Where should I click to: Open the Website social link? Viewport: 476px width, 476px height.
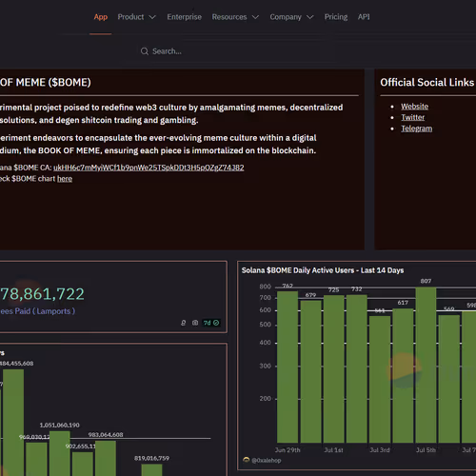point(414,107)
